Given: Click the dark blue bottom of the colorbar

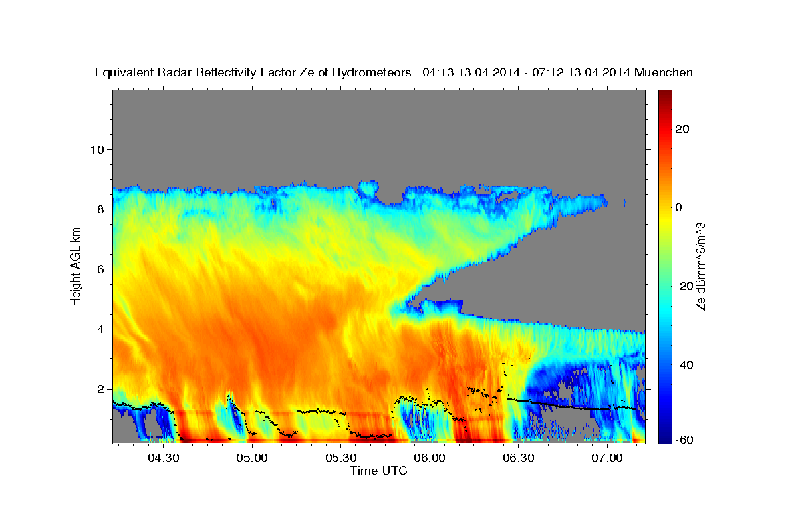Looking at the screenshot, I should pyautogui.click(x=664, y=436).
